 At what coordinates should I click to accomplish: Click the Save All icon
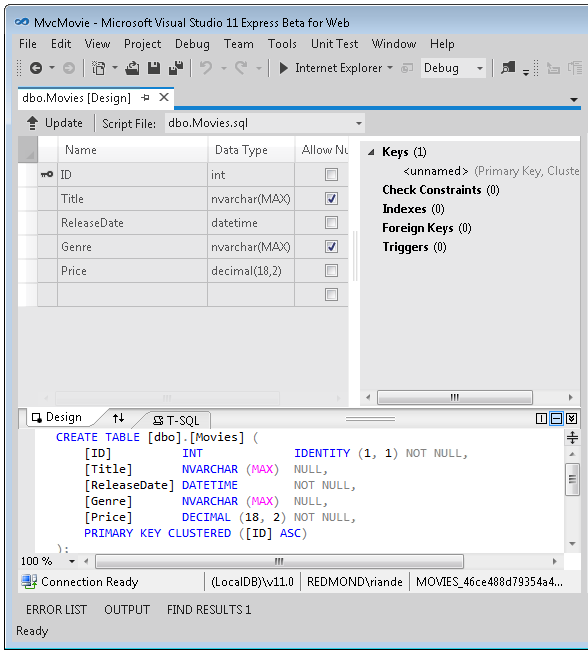point(176,68)
